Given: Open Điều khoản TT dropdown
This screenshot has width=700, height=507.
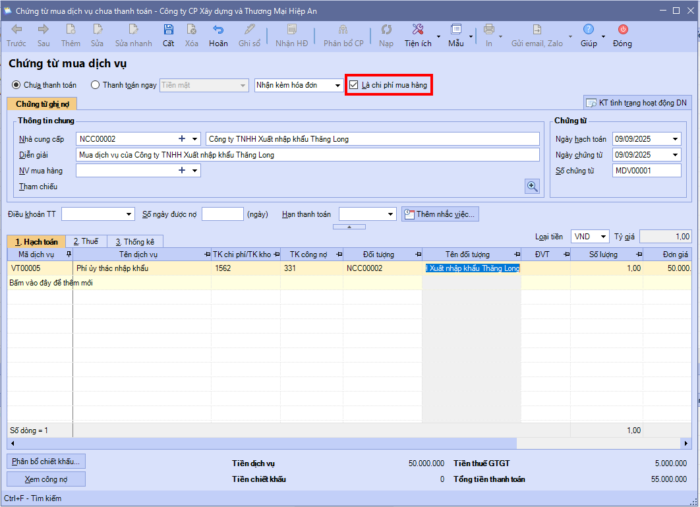Looking at the screenshot, I should pos(129,214).
